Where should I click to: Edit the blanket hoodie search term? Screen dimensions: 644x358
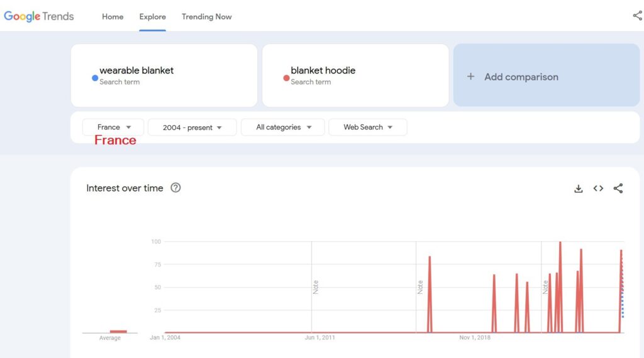coord(323,71)
